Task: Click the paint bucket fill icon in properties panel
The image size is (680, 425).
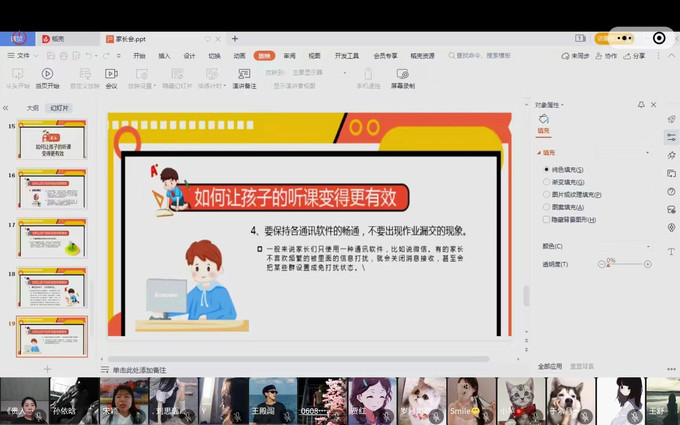Action: coord(543,119)
